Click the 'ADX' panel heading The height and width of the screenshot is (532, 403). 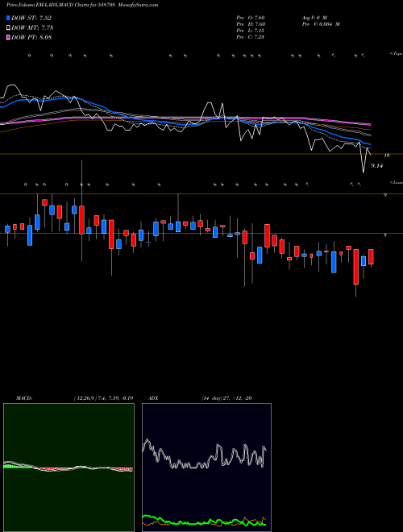click(152, 398)
